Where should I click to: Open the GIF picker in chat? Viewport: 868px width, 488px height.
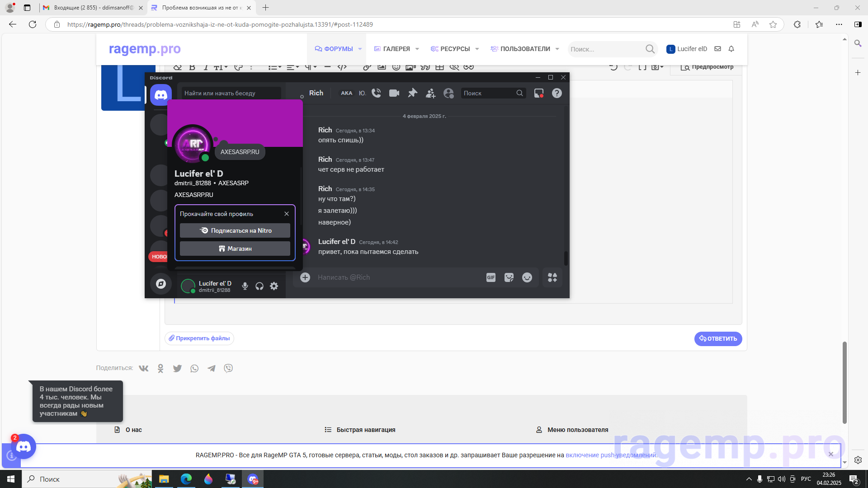(491, 277)
